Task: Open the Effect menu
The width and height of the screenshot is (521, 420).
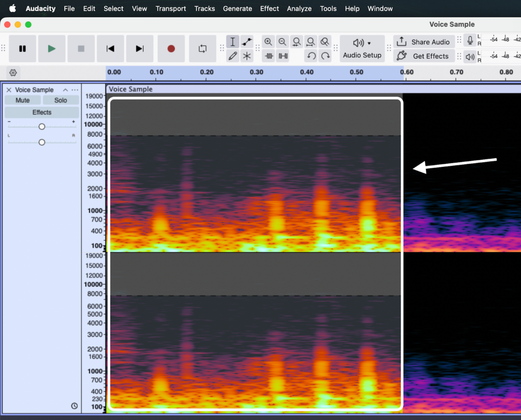Action: [x=269, y=9]
